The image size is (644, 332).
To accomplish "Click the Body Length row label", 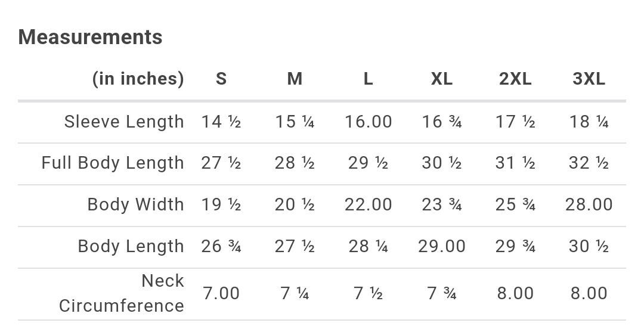I will pyautogui.click(x=131, y=246).
